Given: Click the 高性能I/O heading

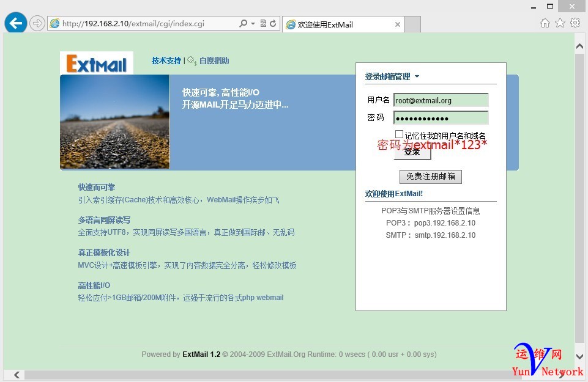Looking at the screenshot, I should pos(94,285).
